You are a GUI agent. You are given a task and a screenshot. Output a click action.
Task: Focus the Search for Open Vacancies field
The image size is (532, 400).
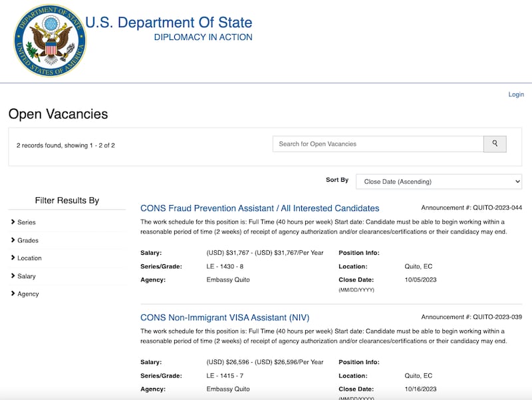(x=378, y=144)
